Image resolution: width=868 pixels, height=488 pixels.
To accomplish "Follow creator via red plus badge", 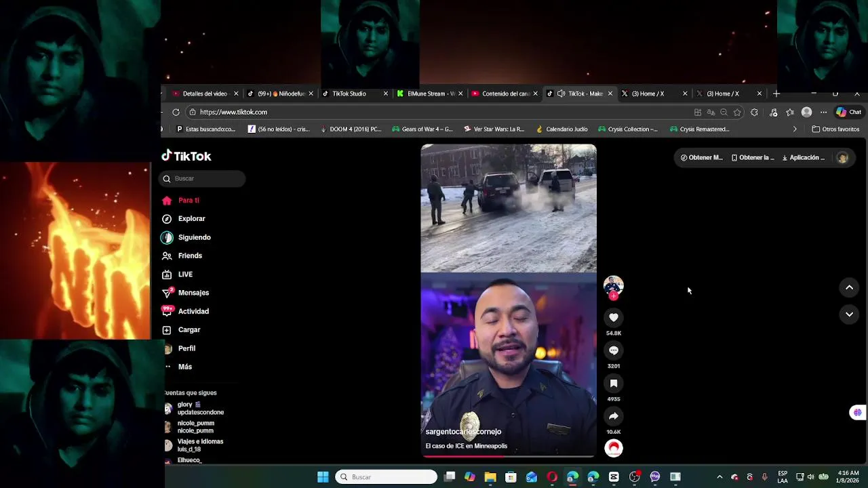I will tap(614, 296).
